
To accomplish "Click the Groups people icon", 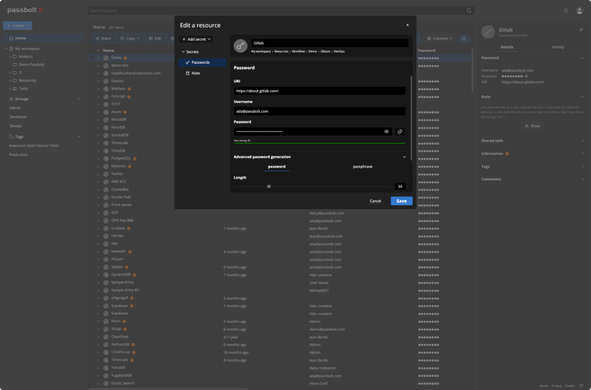I will [11, 99].
